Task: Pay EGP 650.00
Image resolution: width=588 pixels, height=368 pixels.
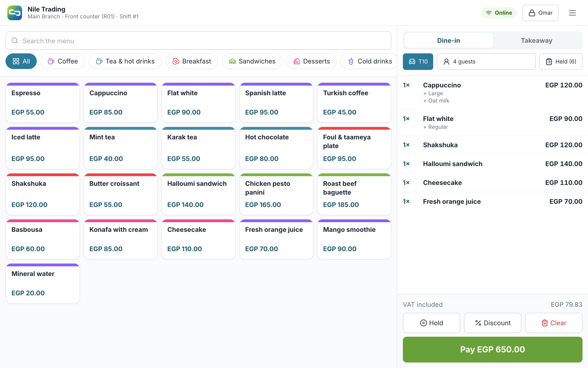Action: click(x=492, y=349)
